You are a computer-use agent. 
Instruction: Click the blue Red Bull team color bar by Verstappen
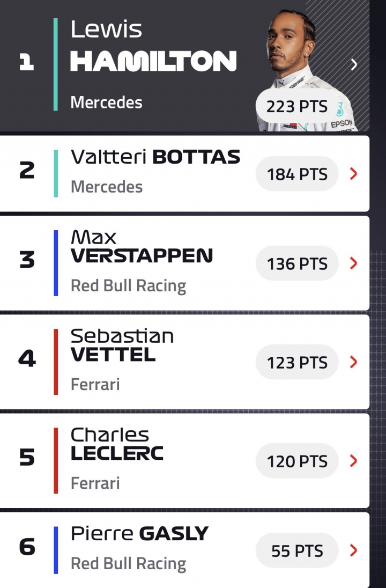click(56, 263)
